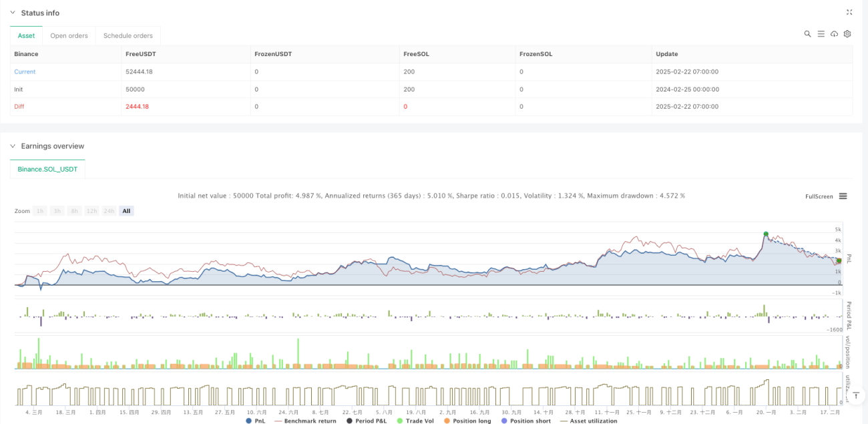Screen dimensions: 868x424
Task: Switch to the Schedule orders tab
Action: [128, 35]
